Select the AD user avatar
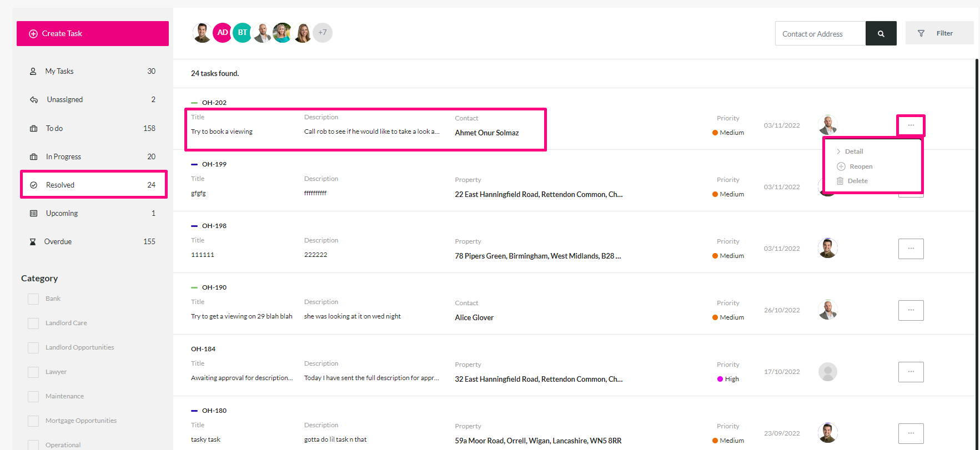980x450 pixels. [x=222, y=33]
